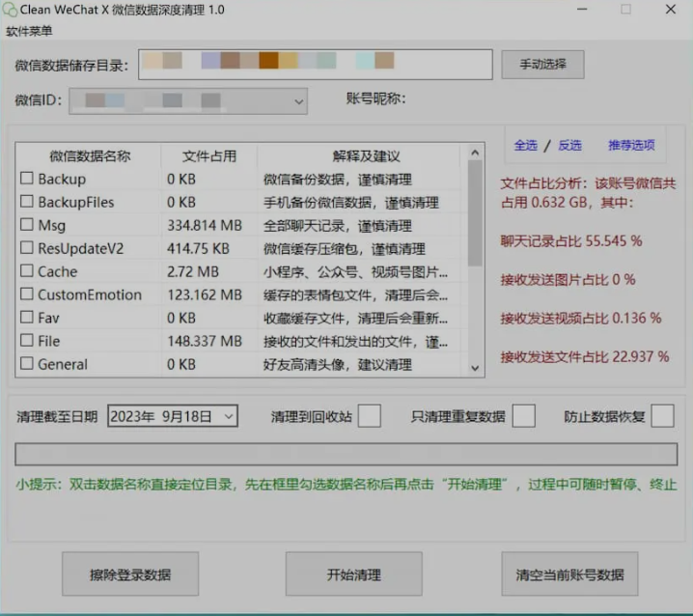Click the 推荐选项 link
The height and width of the screenshot is (616, 693).
tap(631, 145)
